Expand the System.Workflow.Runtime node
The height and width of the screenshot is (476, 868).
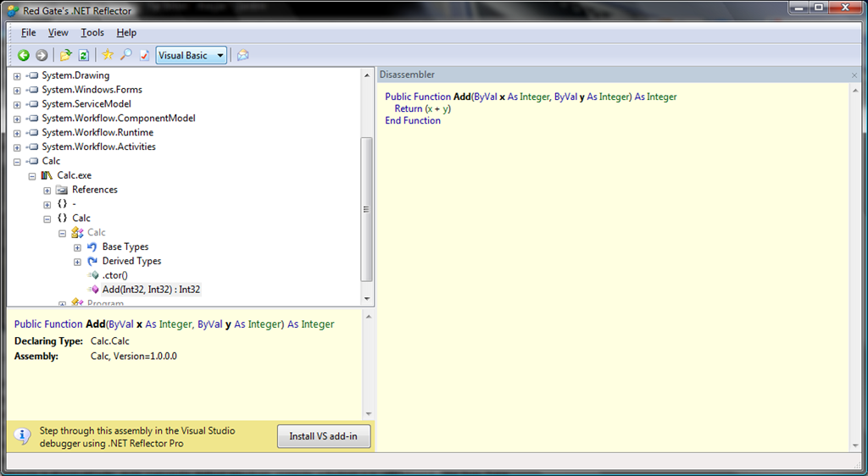point(17,133)
